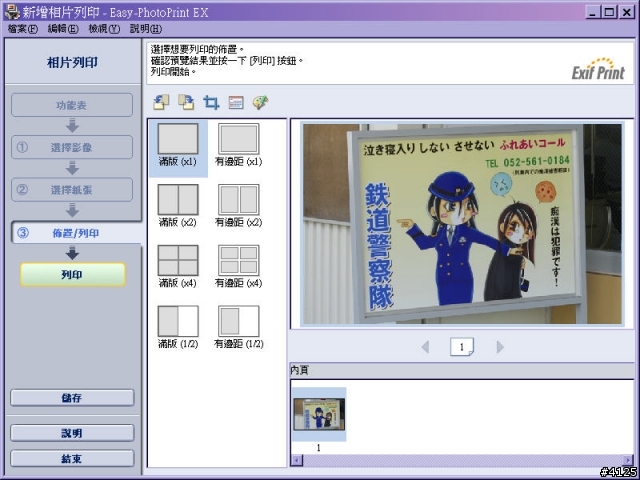Image resolution: width=640 pixels, height=480 pixels.
Task: Go to step 1 選擇影像
Action: 72,147
